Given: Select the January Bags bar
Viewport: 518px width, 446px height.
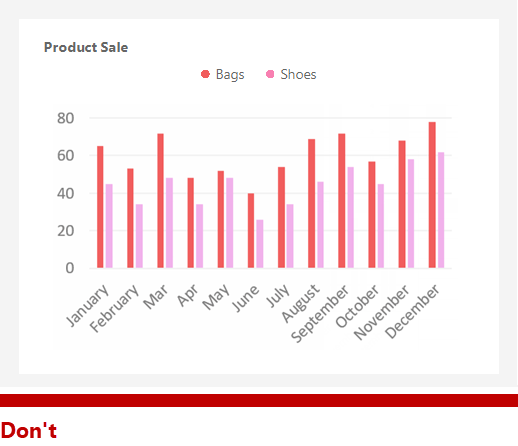Looking at the screenshot, I should (x=100, y=207).
